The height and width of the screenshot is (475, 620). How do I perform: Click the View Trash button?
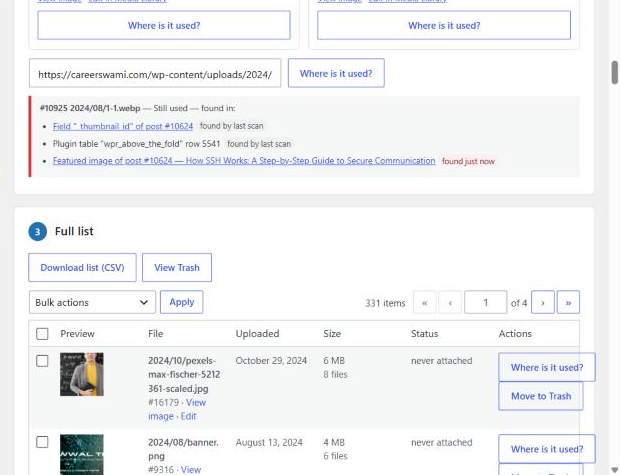coord(177,268)
